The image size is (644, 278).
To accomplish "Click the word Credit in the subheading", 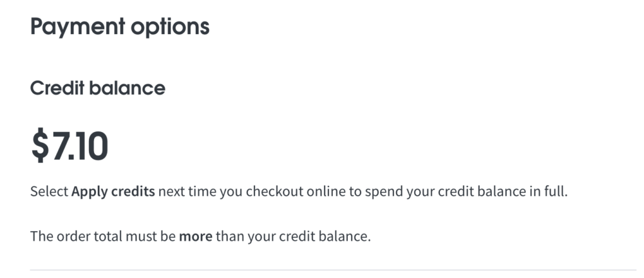I will [57, 88].
